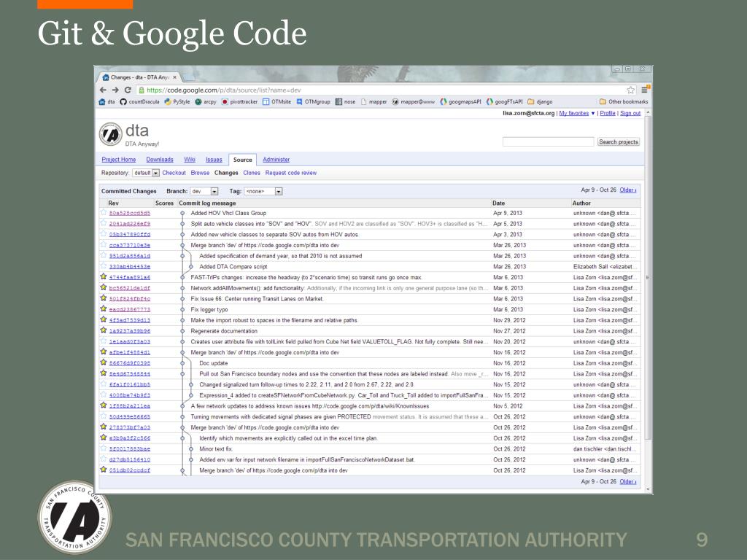Open the OTMsite bookmark

tap(276, 101)
